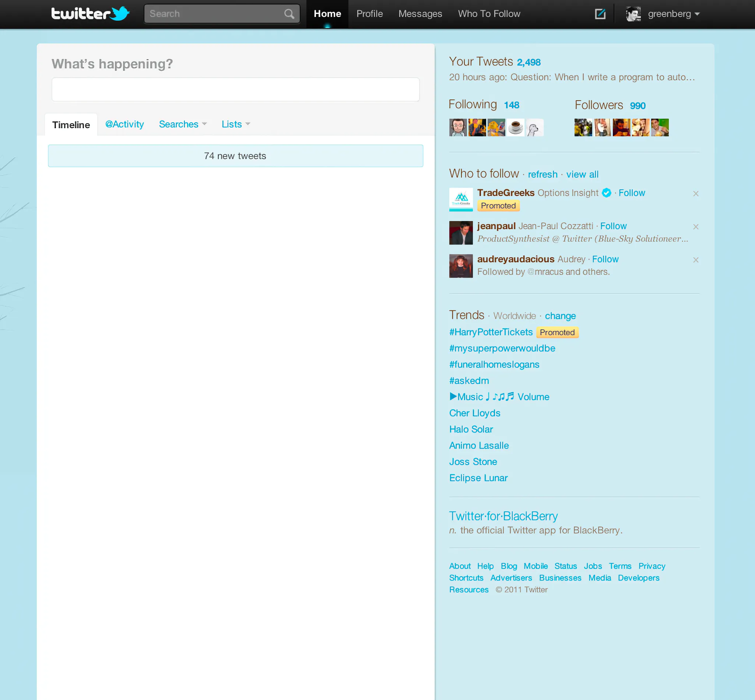Refresh the Who to follow suggestions
Image resolution: width=755 pixels, height=700 pixels.
point(542,174)
